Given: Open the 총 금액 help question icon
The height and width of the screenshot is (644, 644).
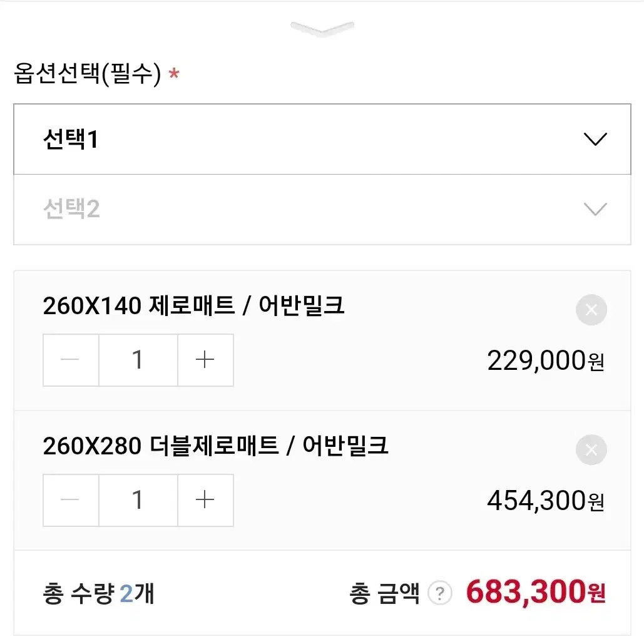Looking at the screenshot, I should point(439,593).
